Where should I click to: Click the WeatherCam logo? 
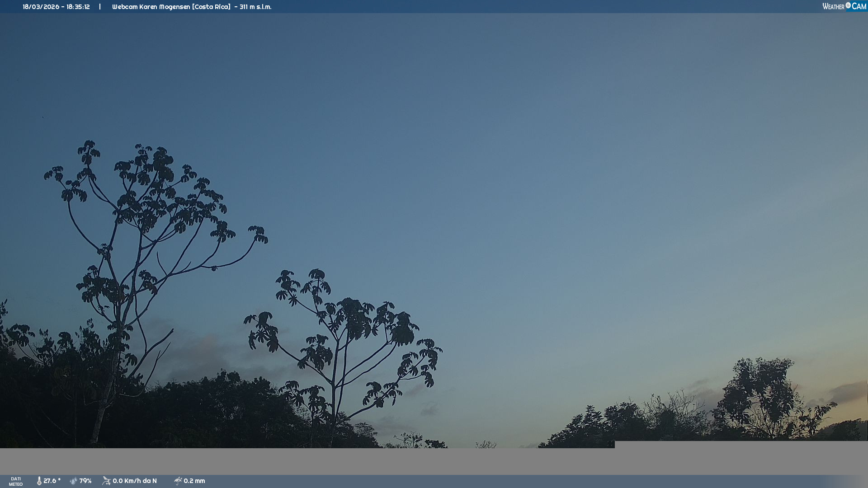(x=844, y=6)
